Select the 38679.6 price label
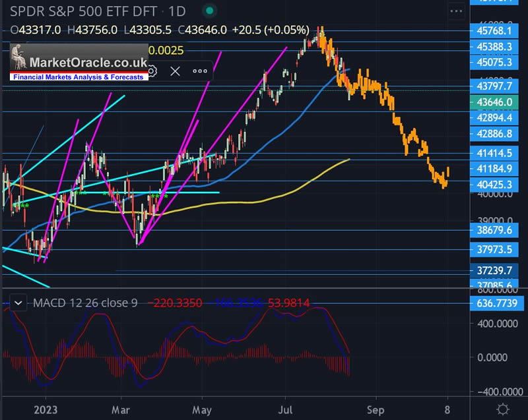The height and width of the screenshot is (420, 528). click(x=494, y=230)
